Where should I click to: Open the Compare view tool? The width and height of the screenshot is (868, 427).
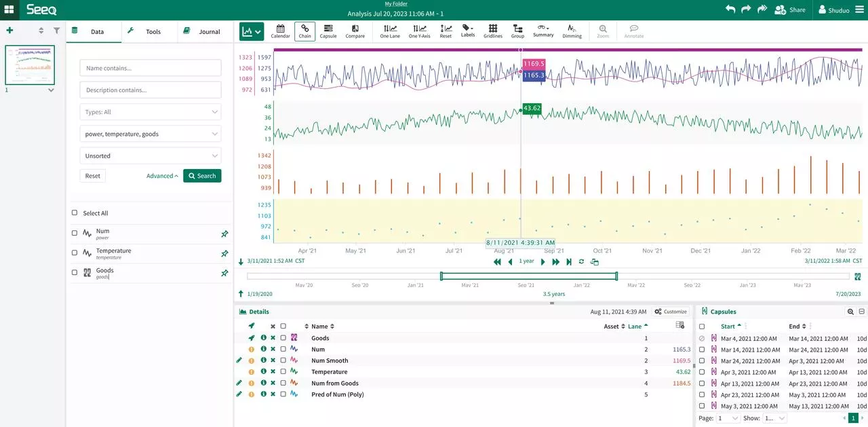(x=355, y=31)
